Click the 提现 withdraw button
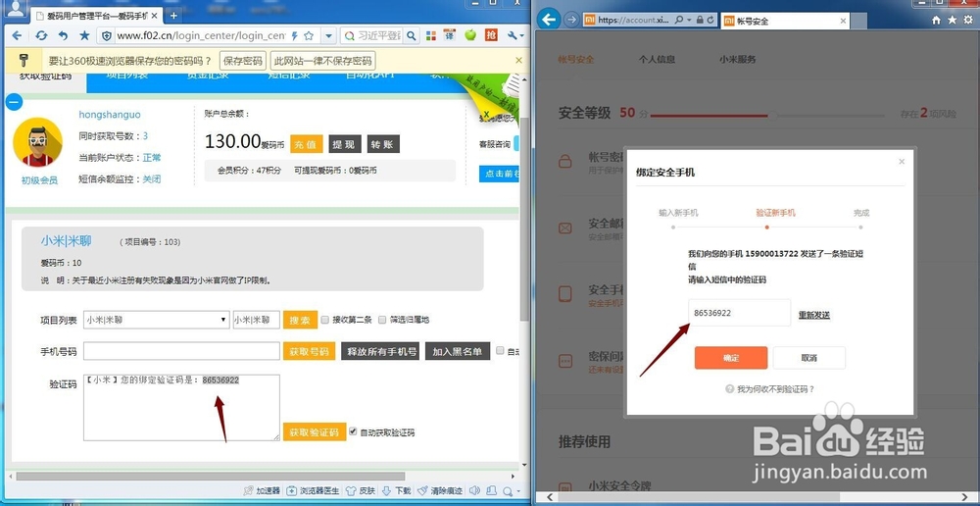 (x=344, y=144)
